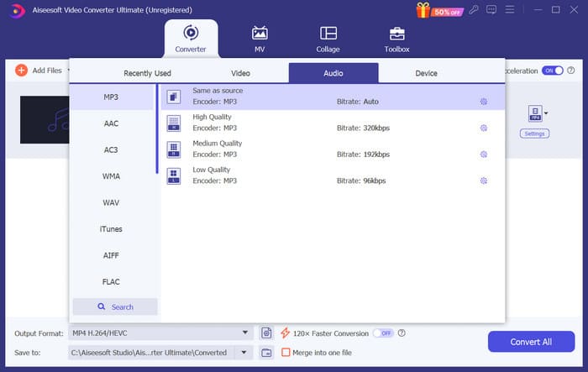Switch to the Device tab

(426, 73)
